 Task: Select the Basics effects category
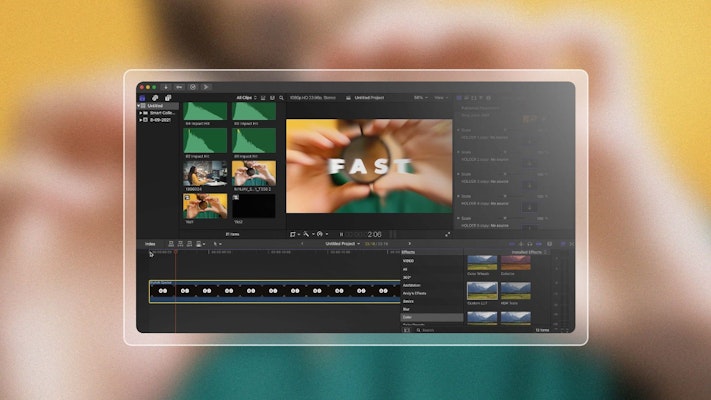(408, 300)
